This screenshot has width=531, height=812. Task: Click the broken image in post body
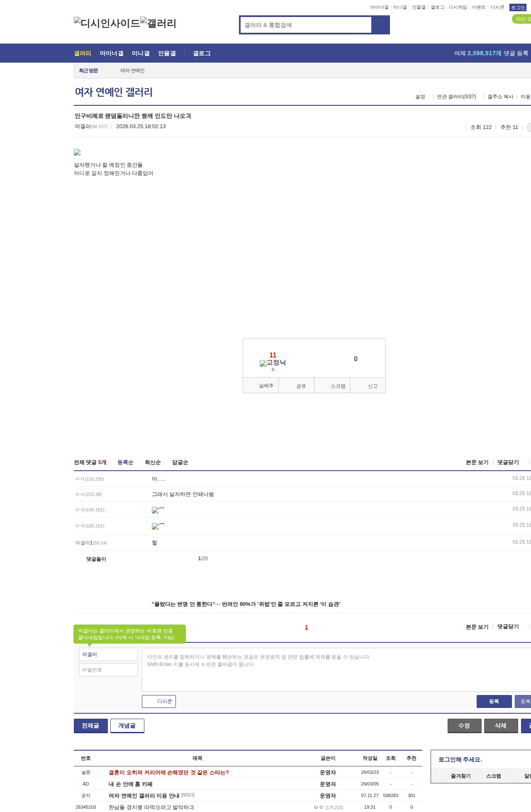pyautogui.click(x=77, y=153)
